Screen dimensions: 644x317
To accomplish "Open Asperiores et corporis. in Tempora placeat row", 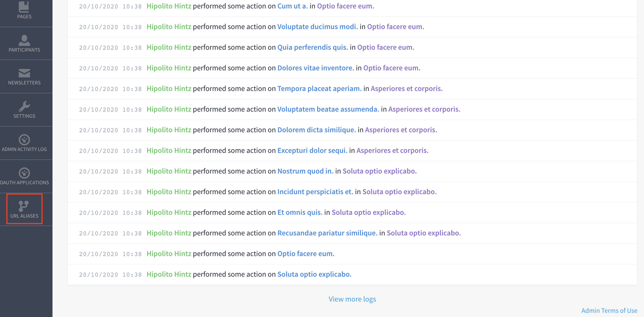I will 407,89.
